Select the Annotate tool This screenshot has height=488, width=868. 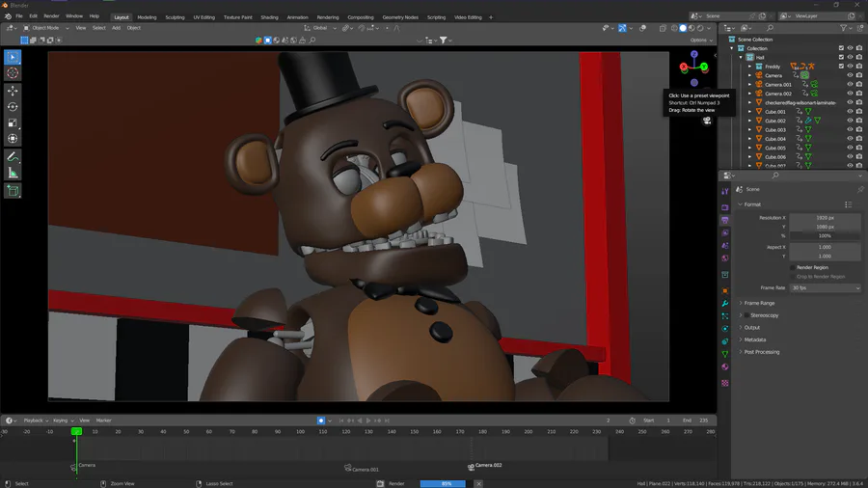(13, 157)
